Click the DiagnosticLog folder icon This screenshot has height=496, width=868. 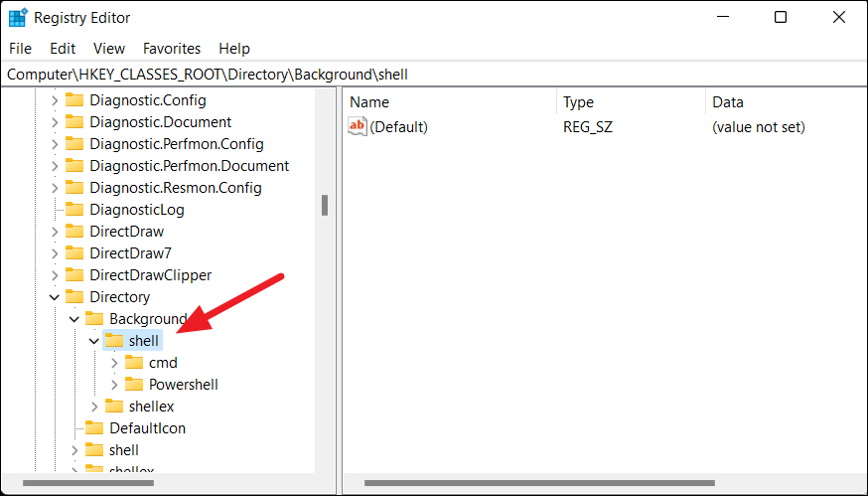pos(74,210)
